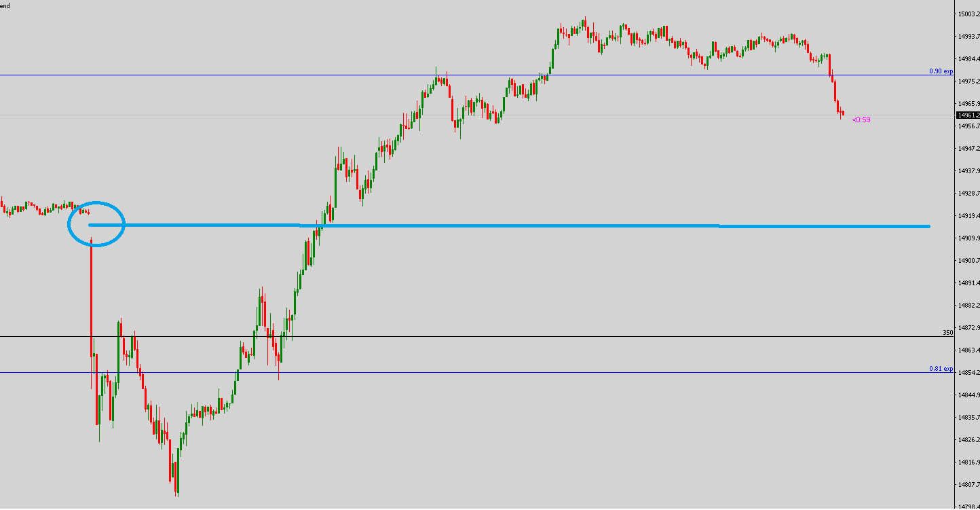Click the magenta <0:59 candle countdown
The height and width of the screenshot is (510, 980).
[861, 120]
